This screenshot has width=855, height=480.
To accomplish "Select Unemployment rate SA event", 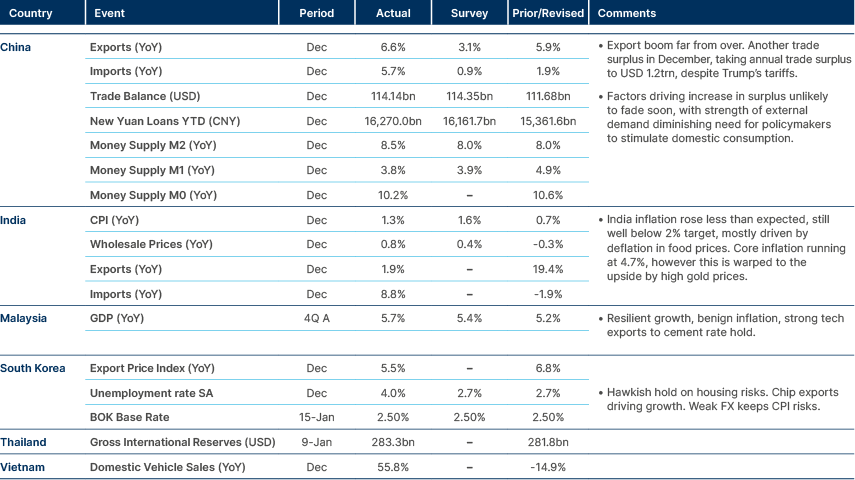I will [x=151, y=393].
